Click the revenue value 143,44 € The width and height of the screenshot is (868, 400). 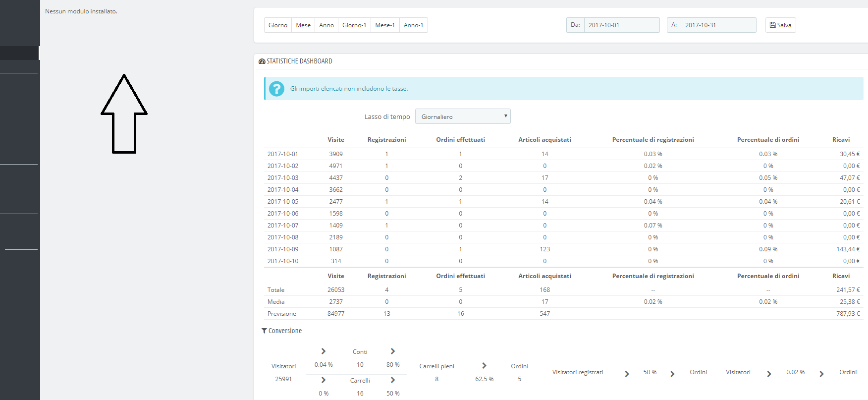pos(848,249)
